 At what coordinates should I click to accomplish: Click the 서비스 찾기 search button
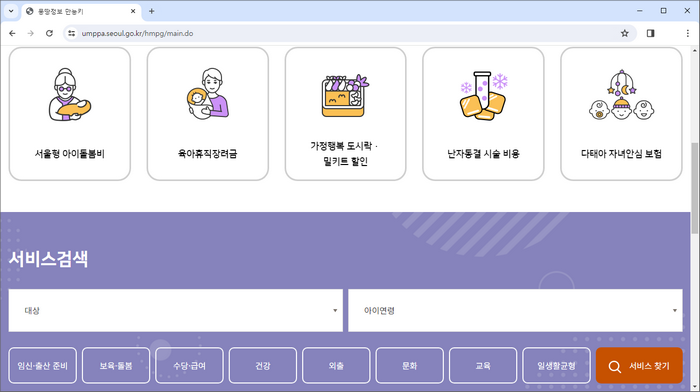click(639, 366)
